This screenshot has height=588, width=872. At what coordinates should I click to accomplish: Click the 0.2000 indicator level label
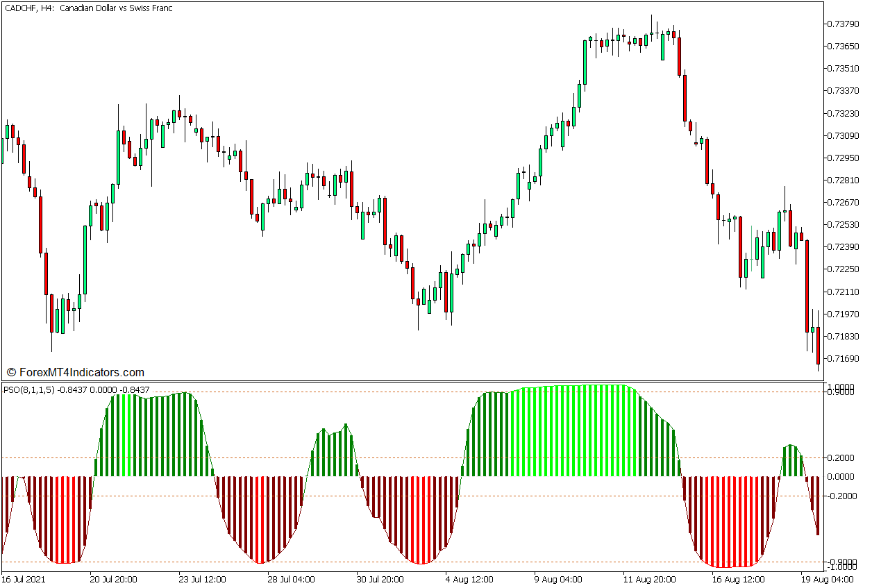coord(839,457)
